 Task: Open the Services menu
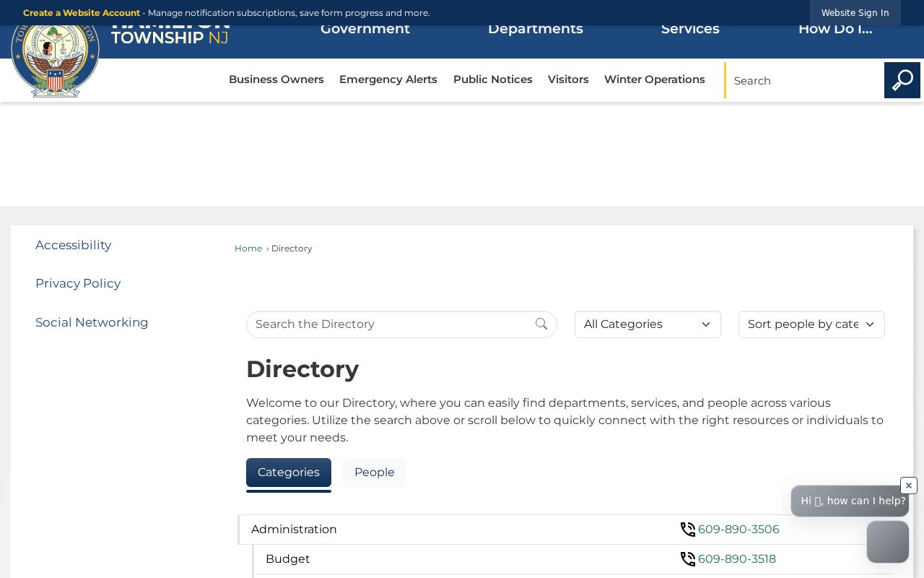[690, 30]
